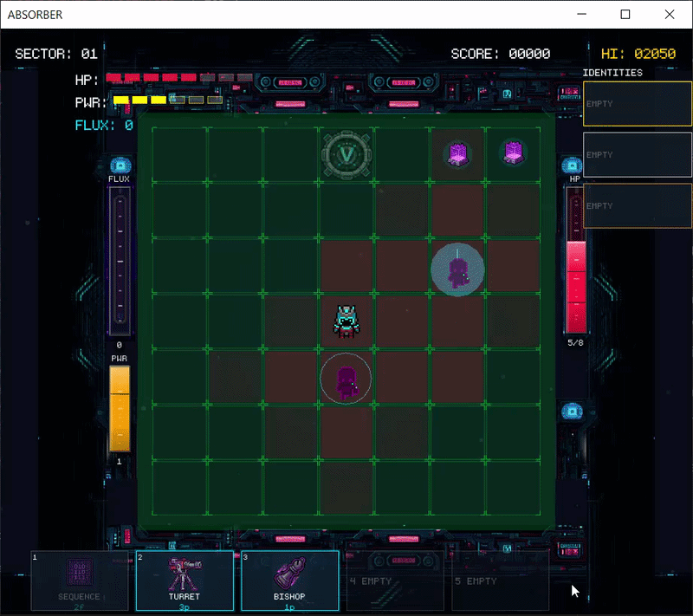This screenshot has width=693, height=616.
Task: Click the yellow PWR segment bar
Action: click(x=168, y=101)
